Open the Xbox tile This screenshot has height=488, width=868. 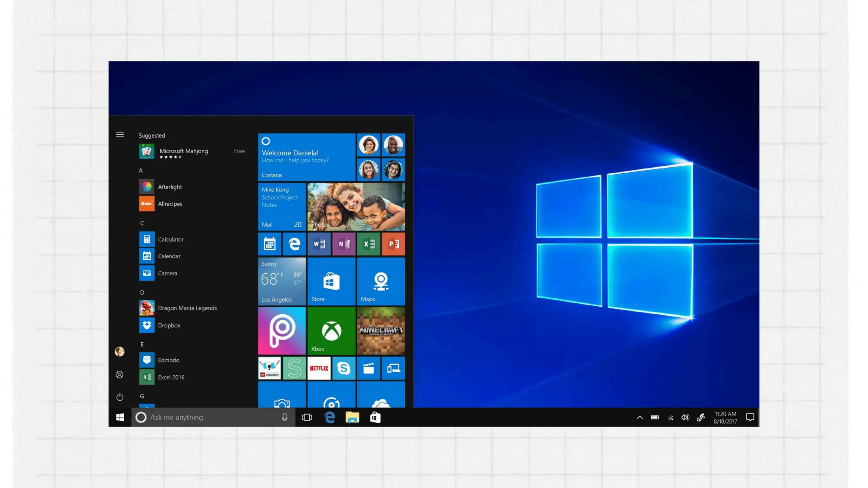[x=331, y=331]
